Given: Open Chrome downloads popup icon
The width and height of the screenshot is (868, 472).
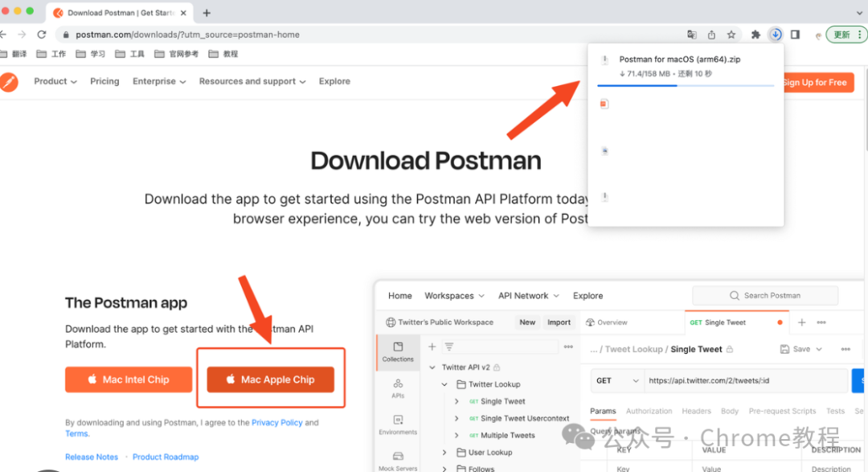Looking at the screenshot, I should point(776,35).
